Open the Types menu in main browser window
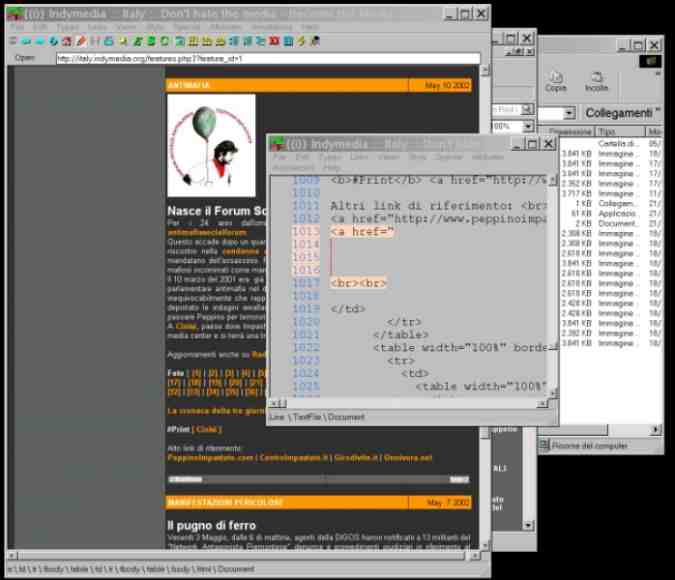Viewport: 675px width, 580px height. tap(68, 27)
